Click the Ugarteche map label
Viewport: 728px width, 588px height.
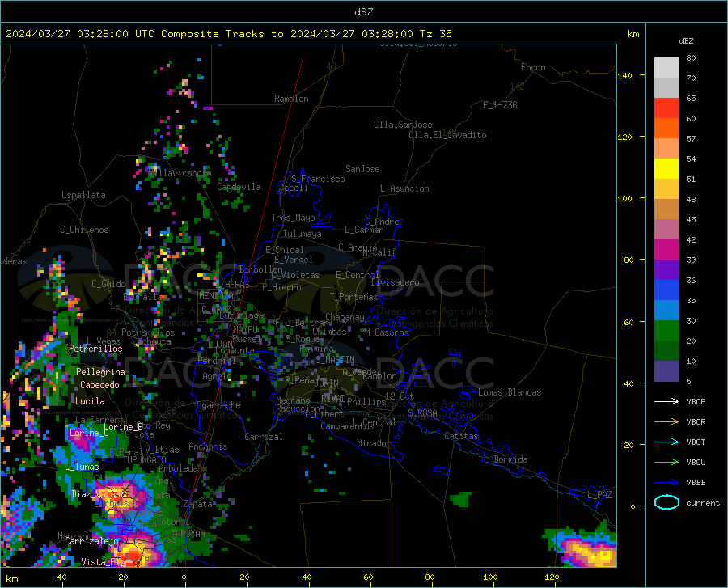tap(218, 405)
